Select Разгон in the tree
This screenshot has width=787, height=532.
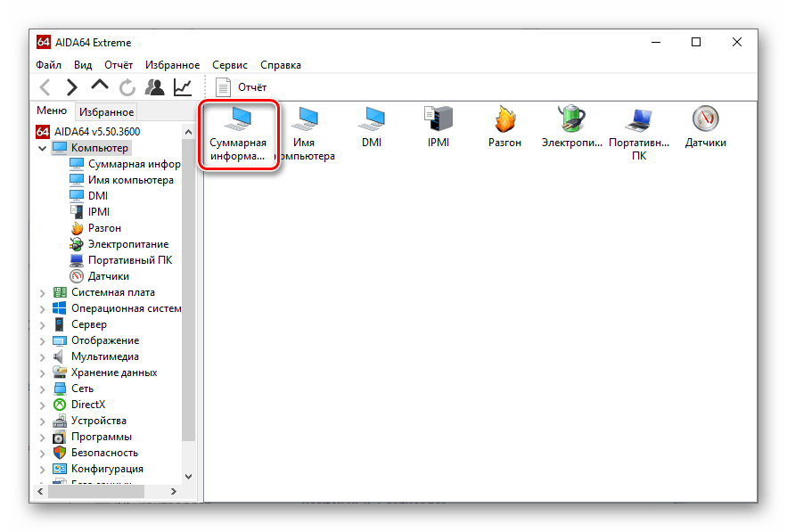coord(104,228)
